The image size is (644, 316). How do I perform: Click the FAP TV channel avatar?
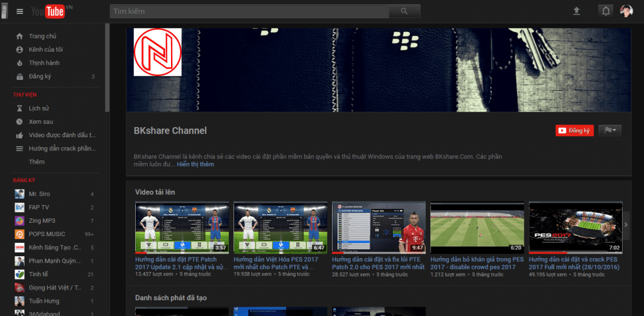coord(19,207)
